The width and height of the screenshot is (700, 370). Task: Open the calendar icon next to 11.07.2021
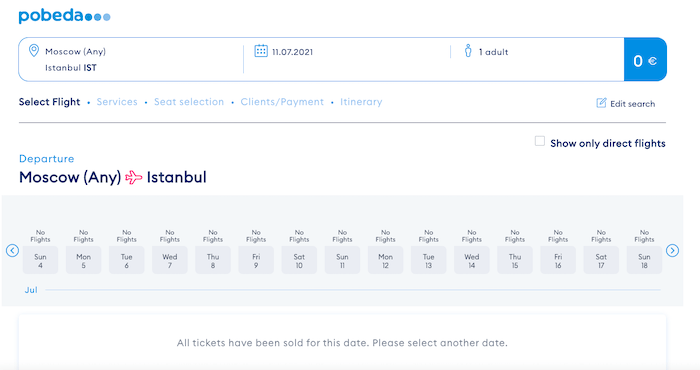(x=261, y=51)
